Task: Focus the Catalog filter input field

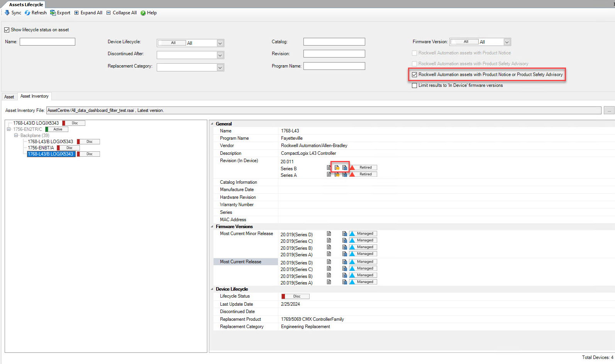Action: 334,42
